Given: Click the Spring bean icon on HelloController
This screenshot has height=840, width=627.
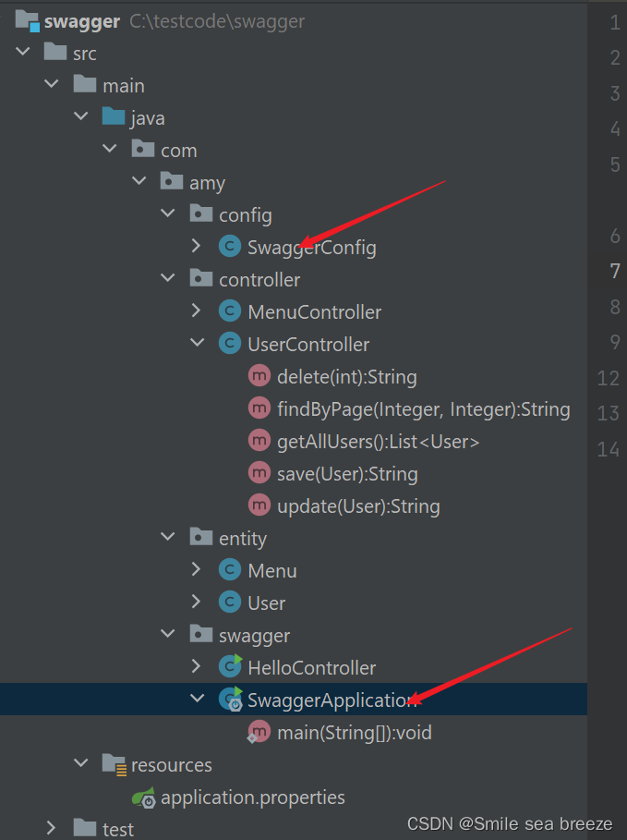Looking at the screenshot, I should click(230, 667).
